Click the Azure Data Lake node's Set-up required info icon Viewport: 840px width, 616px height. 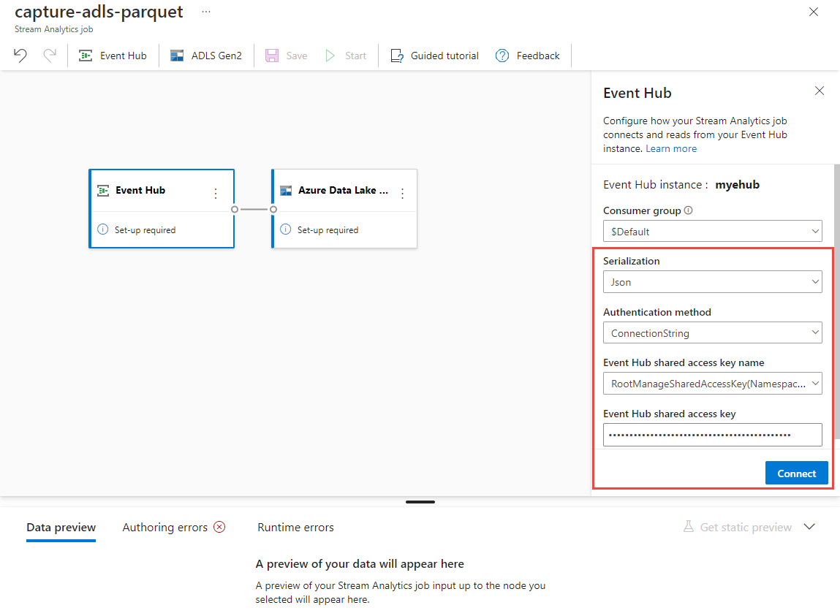[286, 229]
